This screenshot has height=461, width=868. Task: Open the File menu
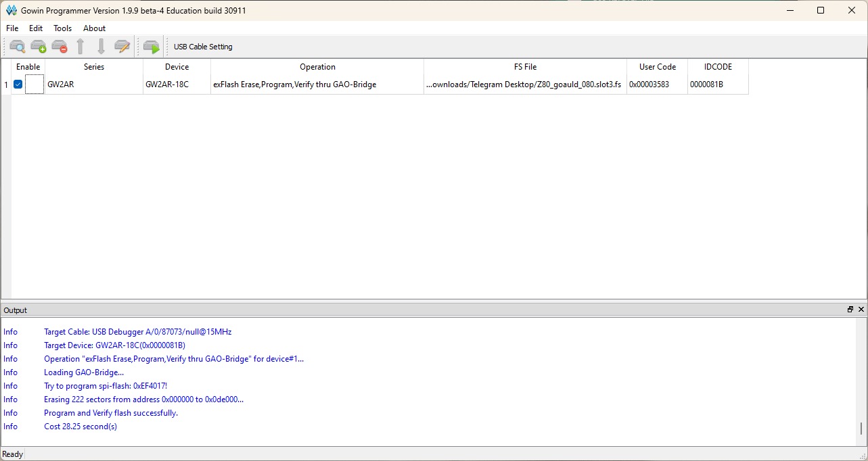tap(12, 28)
